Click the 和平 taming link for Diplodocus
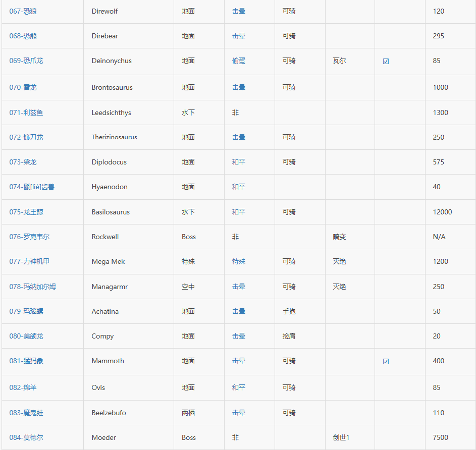The width and height of the screenshot is (476, 450). [x=239, y=162]
